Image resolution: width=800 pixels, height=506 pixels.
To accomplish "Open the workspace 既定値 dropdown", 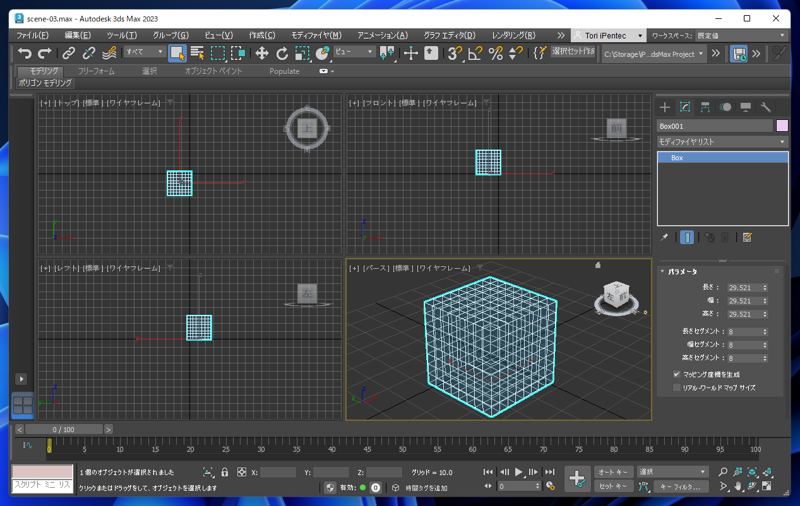I will pyautogui.click(x=741, y=35).
